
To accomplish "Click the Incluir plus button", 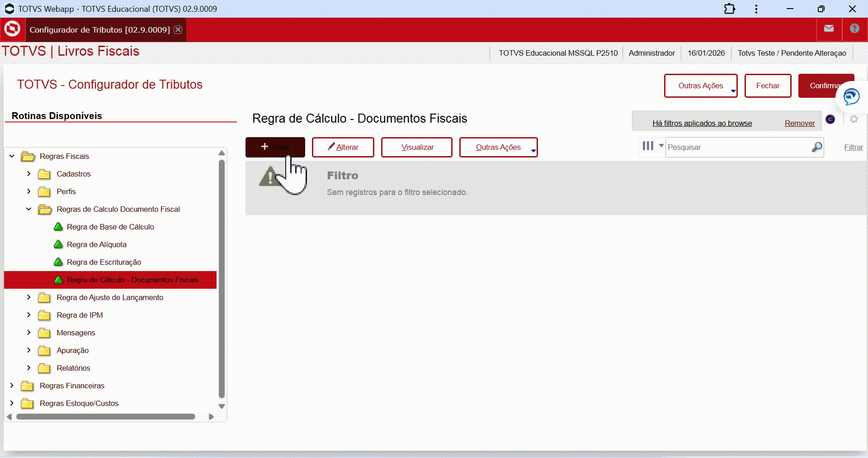I will tap(275, 147).
